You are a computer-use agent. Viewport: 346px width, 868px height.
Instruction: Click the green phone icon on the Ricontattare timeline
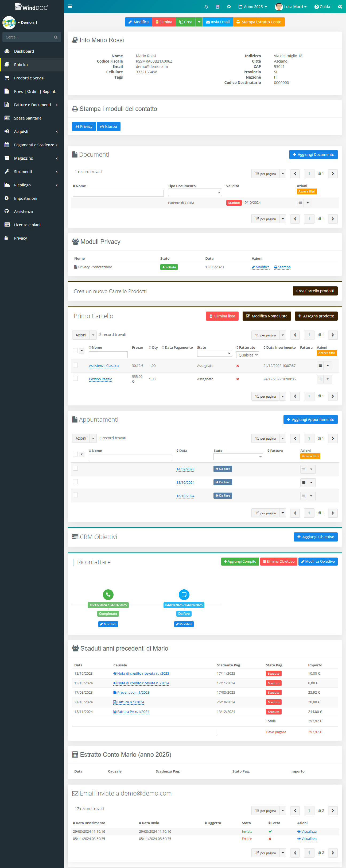tap(108, 595)
